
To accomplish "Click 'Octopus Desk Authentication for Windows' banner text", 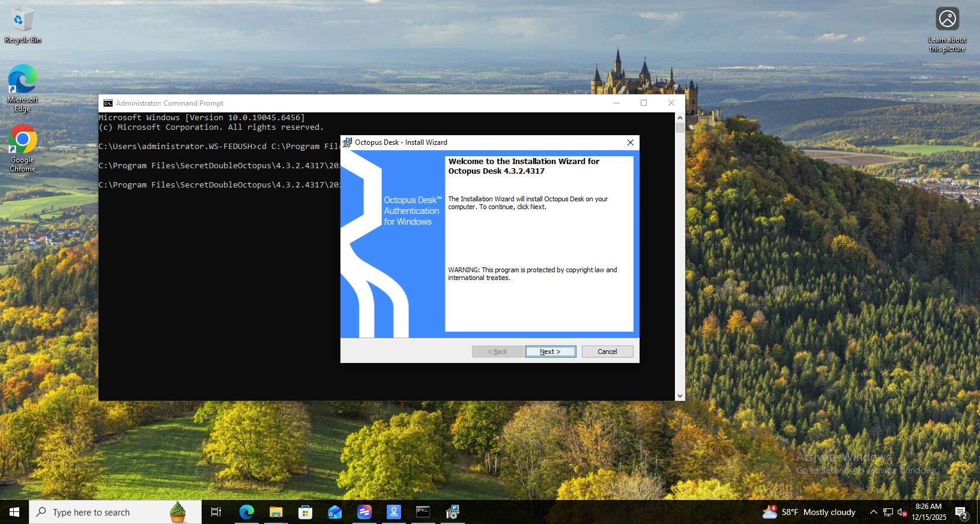I will point(413,211).
